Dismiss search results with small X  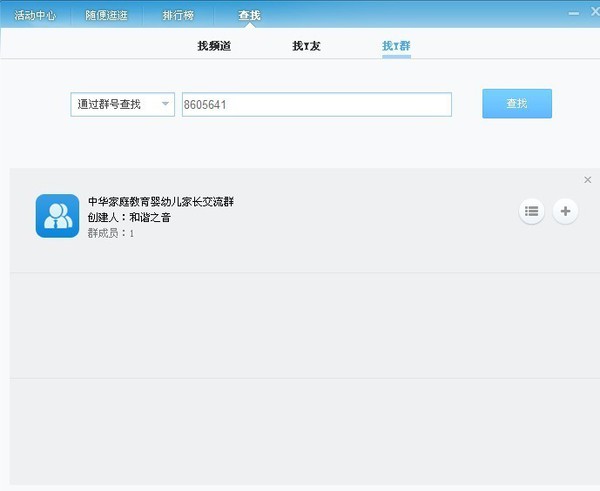point(587,180)
